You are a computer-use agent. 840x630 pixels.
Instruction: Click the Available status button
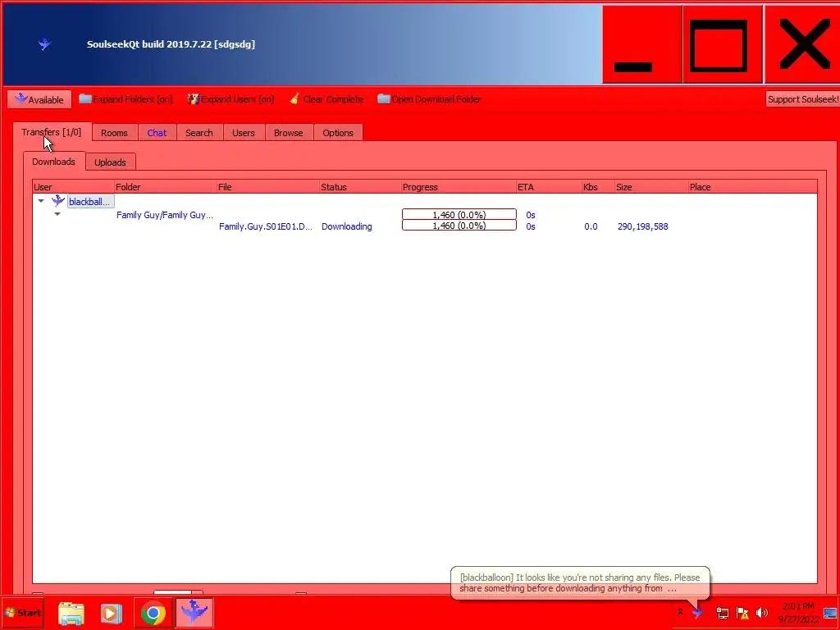[39, 99]
